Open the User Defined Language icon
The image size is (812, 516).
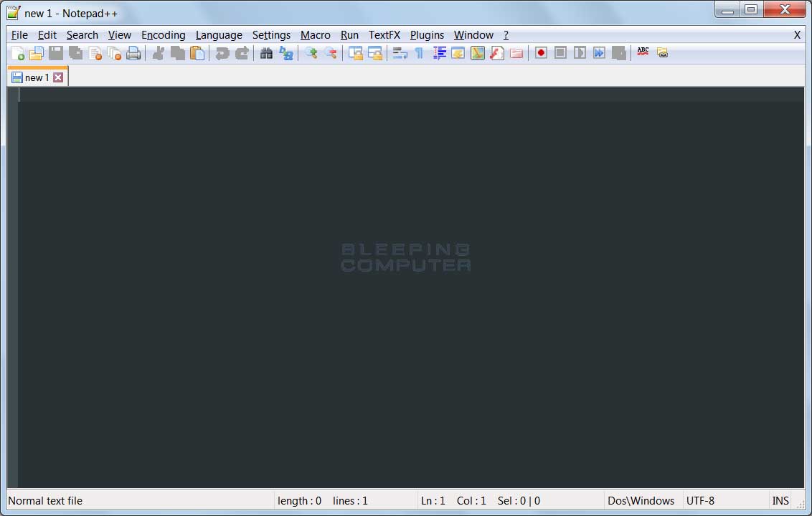[x=458, y=53]
